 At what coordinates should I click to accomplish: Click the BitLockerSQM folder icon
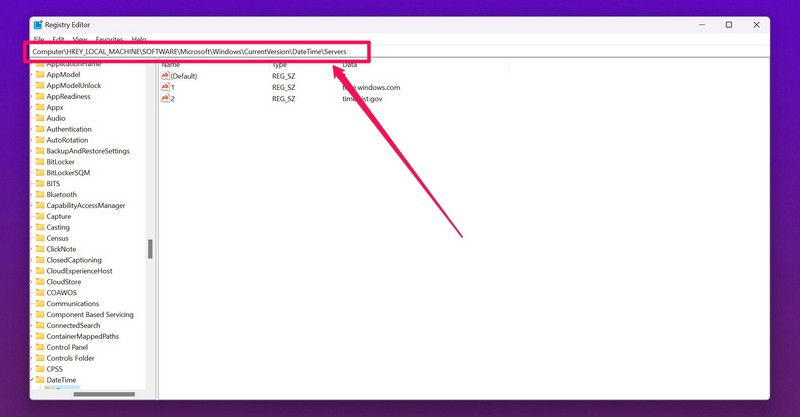coord(40,173)
